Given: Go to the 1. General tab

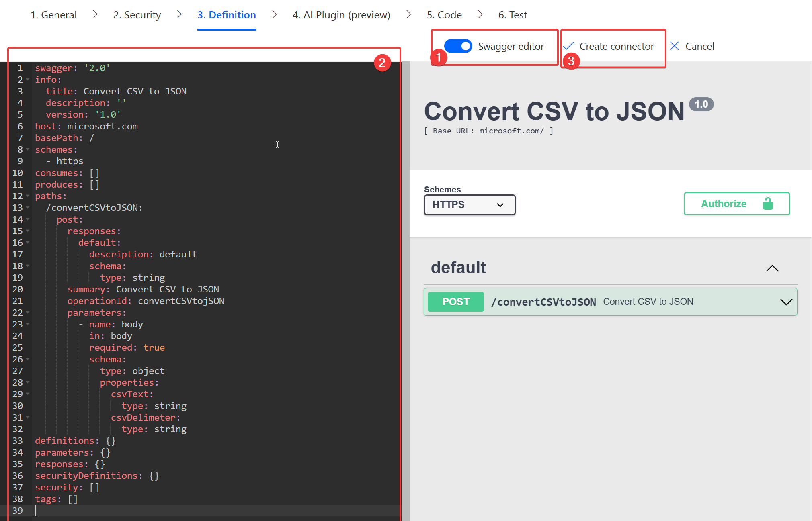Looking at the screenshot, I should [x=53, y=15].
